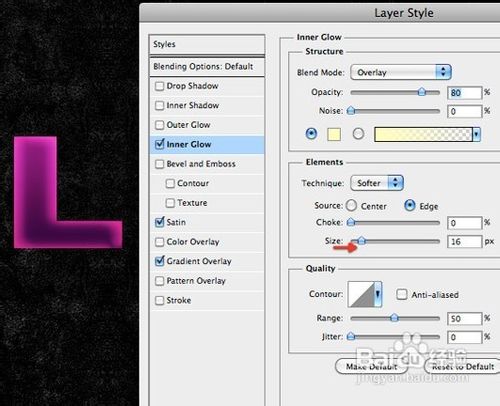Click the pale yellow glow color swatch
500x406 pixels.
tap(334, 134)
